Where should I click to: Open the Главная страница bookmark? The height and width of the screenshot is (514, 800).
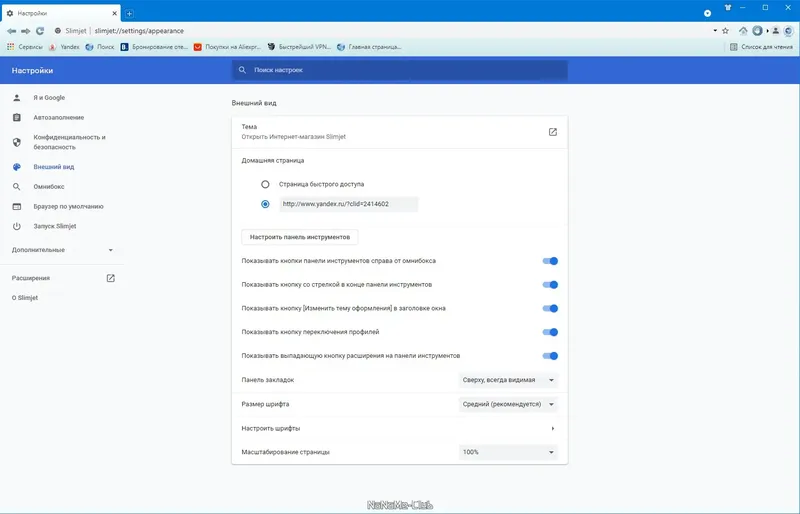(369, 47)
